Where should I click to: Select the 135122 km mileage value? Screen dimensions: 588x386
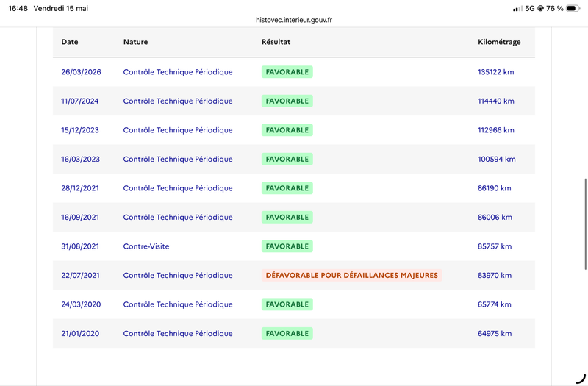(x=495, y=72)
